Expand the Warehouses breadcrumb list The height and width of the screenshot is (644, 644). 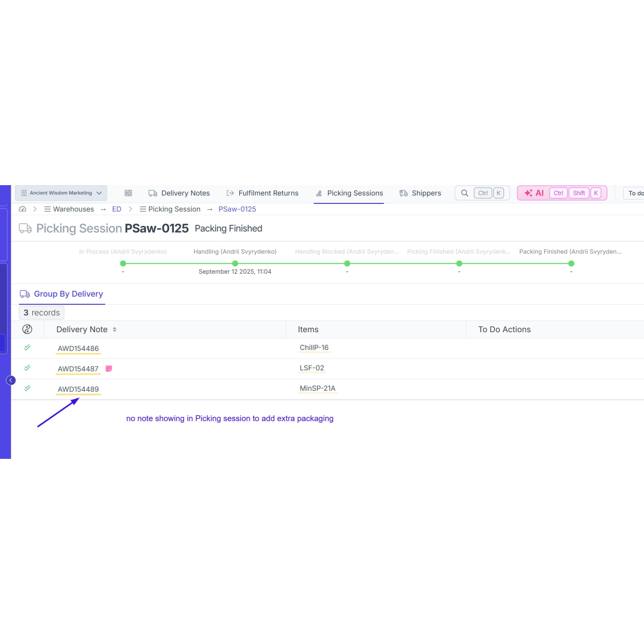69,209
